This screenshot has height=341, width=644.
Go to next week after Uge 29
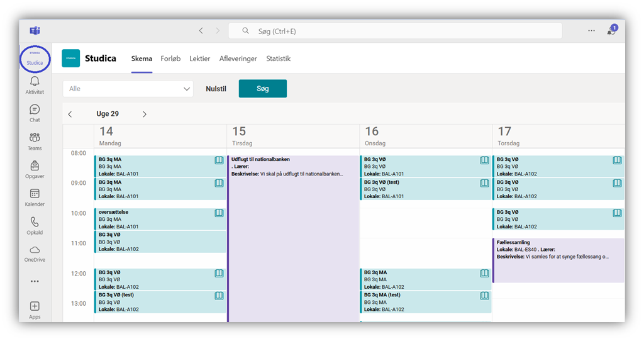144,115
